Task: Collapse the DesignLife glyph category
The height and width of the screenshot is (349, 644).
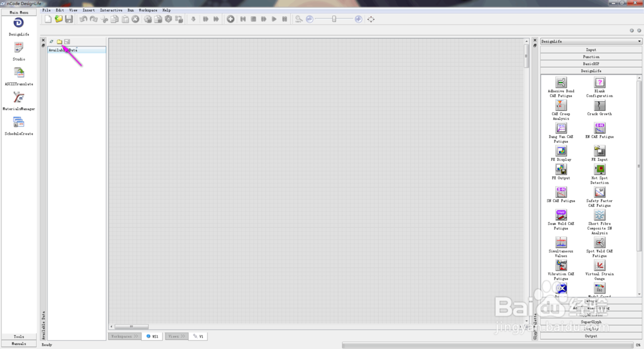Action: (591, 71)
